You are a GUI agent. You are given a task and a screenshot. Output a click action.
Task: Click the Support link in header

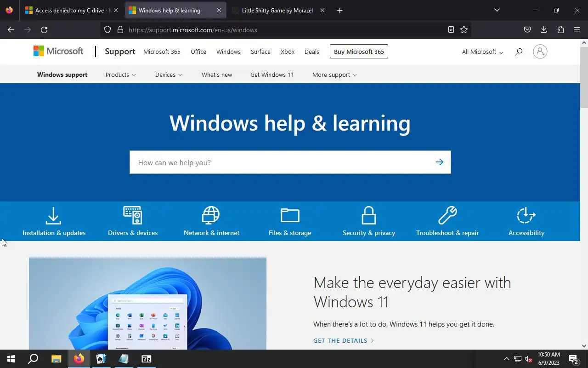[x=120, y=52]
